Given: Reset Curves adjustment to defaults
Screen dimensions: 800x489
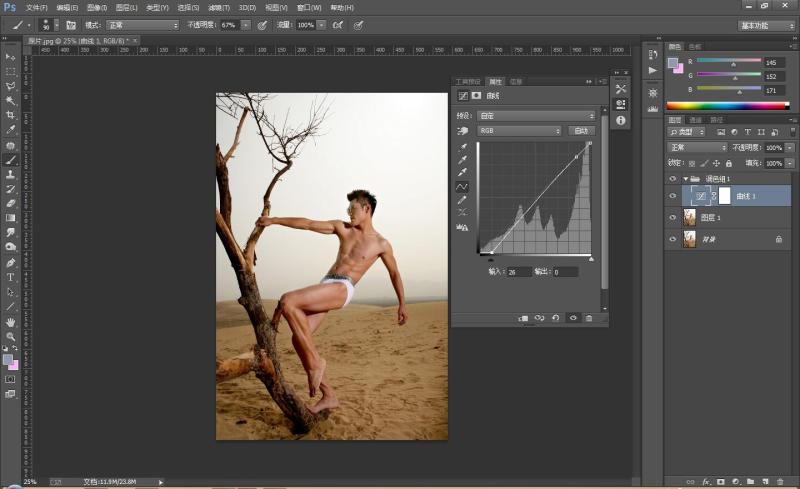Looking at the screenshot, I should [x=556, y=318].
